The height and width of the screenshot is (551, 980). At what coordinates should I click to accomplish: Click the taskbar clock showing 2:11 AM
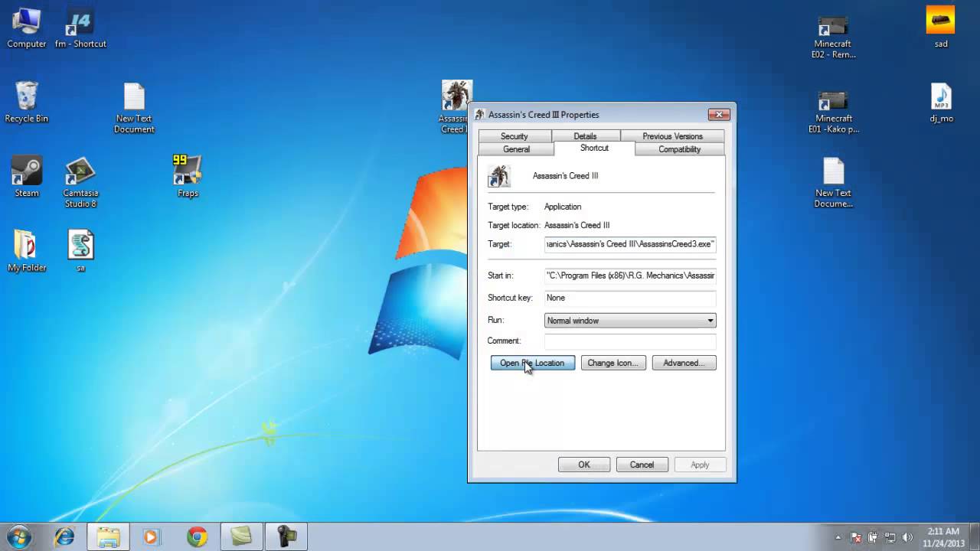[x=942, y=537]
